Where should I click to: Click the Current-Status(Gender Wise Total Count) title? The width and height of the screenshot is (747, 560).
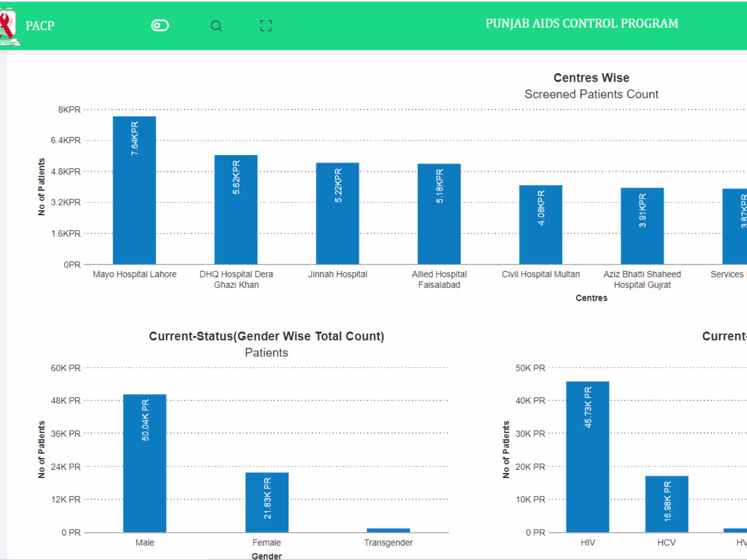pos(267,336)
